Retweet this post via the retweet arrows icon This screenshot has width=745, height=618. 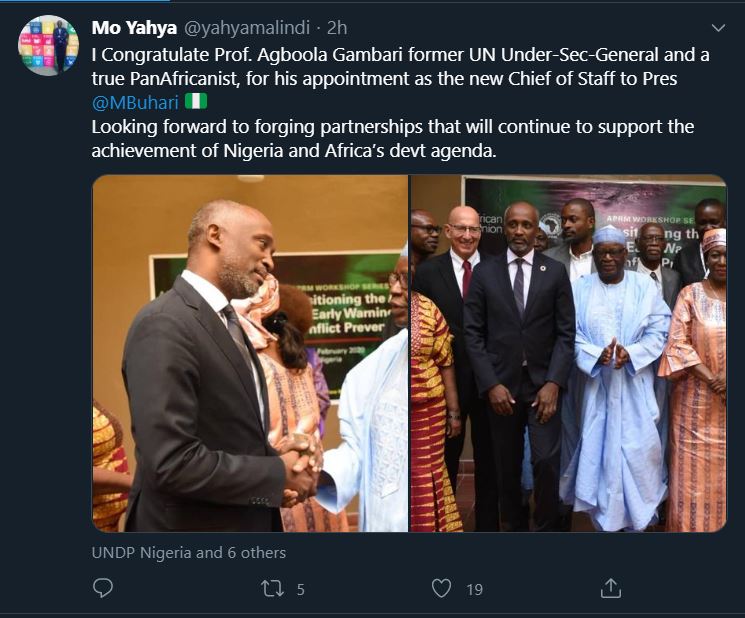273,589
